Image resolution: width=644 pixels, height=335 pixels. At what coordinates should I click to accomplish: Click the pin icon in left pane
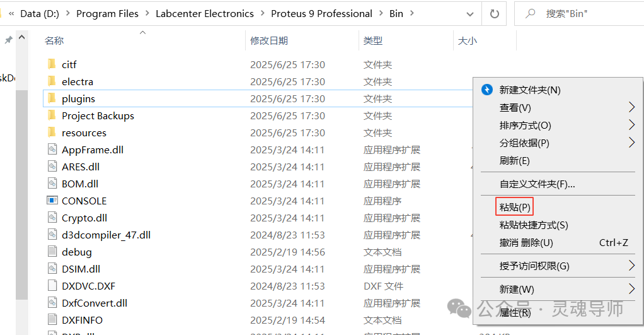[8, 40]
